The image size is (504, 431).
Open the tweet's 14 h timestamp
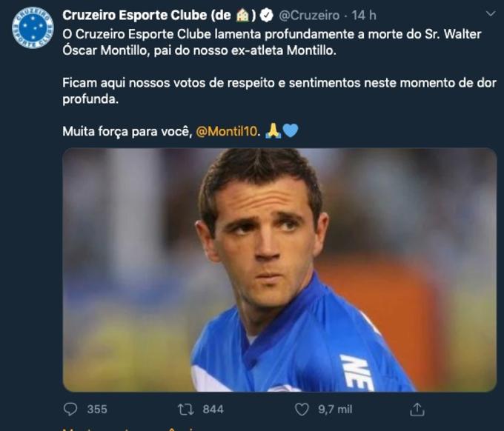click(x=365, y=16)
